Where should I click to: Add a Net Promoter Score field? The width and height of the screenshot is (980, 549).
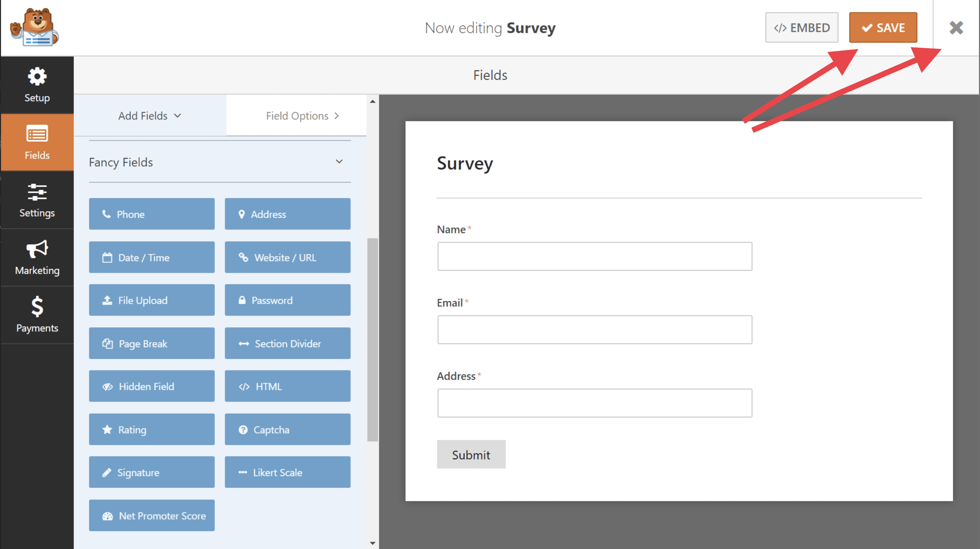pos(151,516)
